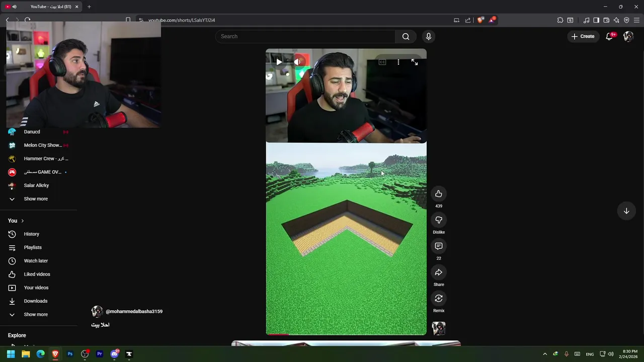The image size is (644, 362).
Task: Open the browser media control music icon
Action: (586, 20)
